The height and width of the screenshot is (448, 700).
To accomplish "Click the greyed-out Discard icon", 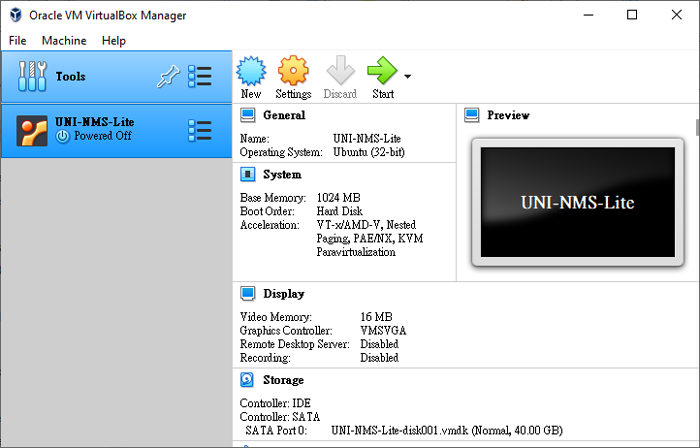I will (340, 71).
